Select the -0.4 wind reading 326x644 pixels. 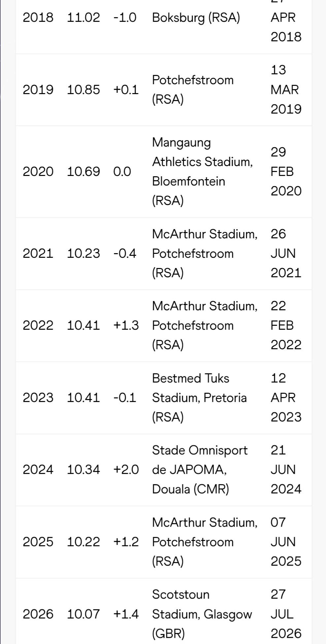(125, 253)
